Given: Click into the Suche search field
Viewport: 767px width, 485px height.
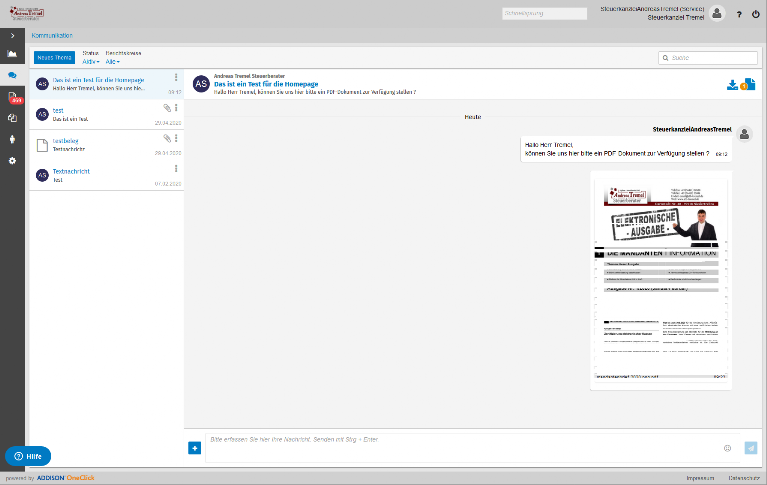Looking at the screenshot, I should (712, 58).
